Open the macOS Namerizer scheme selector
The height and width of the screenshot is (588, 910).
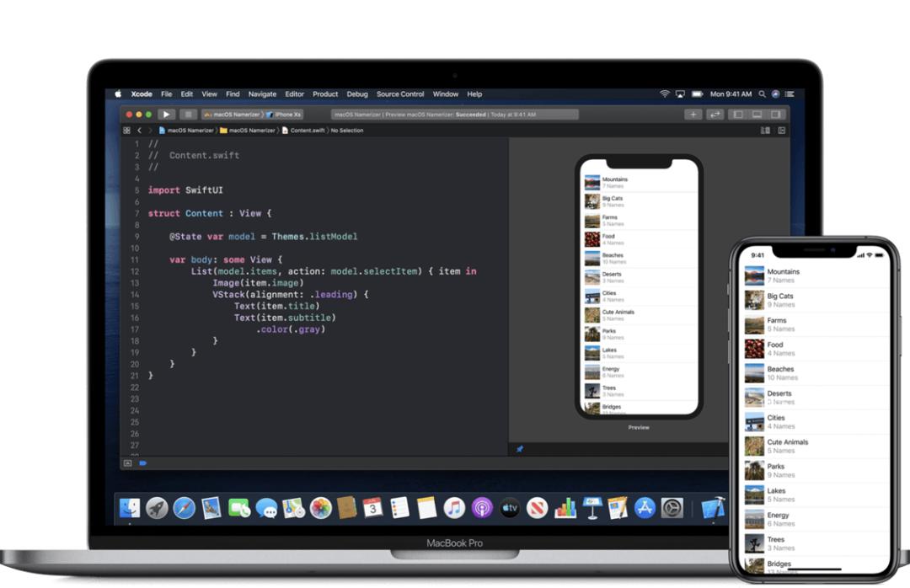point(233,115)
